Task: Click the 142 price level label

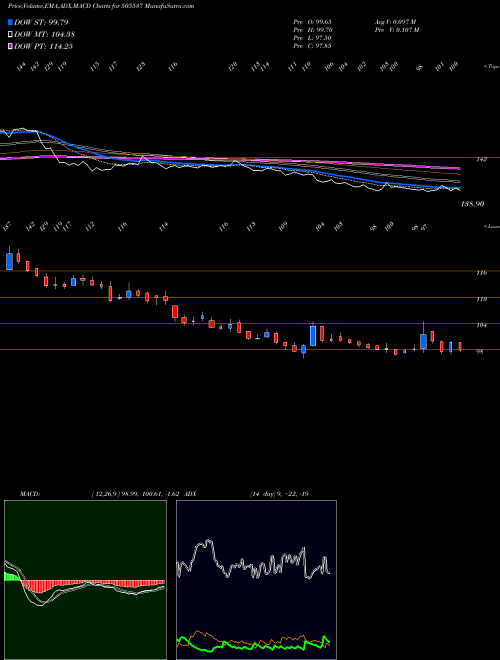Action: (x=481, y=160)
